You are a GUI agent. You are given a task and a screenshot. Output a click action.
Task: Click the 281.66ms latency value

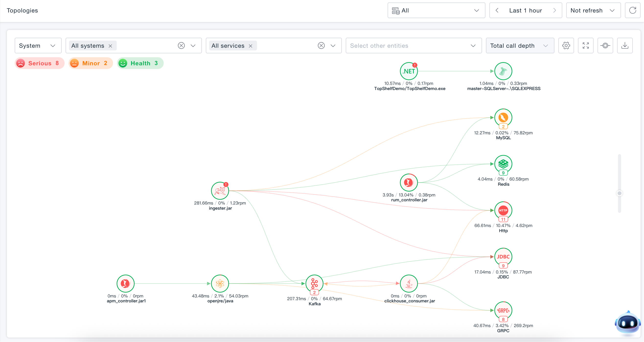tap(204, 203)
